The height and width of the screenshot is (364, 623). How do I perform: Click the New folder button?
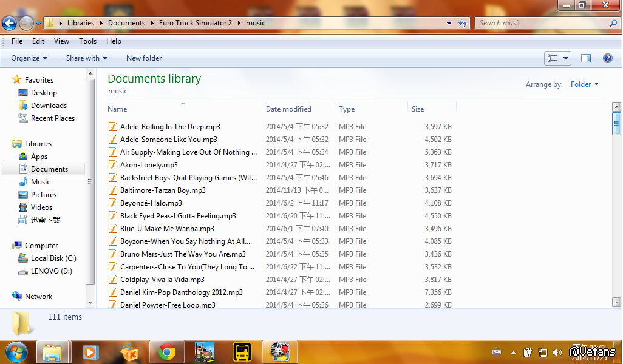[144, 58]
